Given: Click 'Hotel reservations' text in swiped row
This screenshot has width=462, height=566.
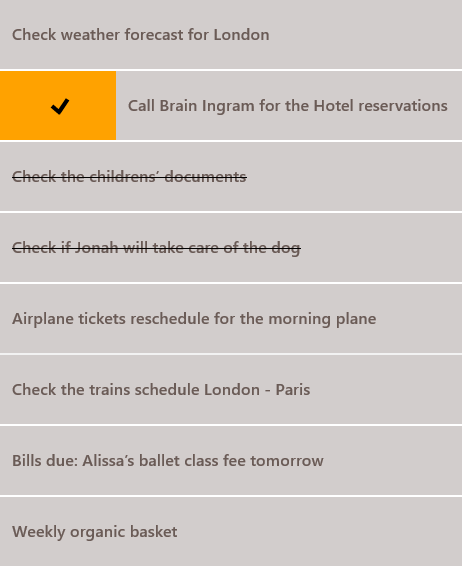Looking at the screenshot, I should click(380, 106).
